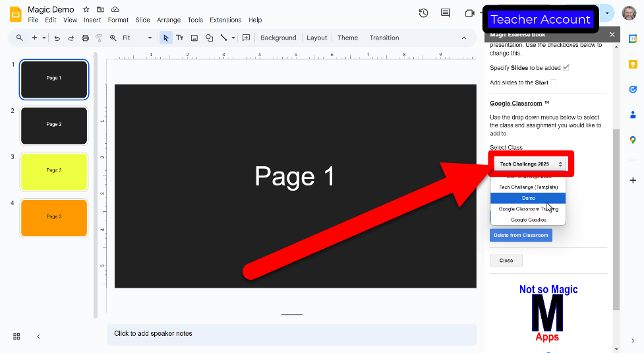This screenshot has width=644, height=353.
Task: Click the Page 1 title on the slide
Action: click(295, 176)
